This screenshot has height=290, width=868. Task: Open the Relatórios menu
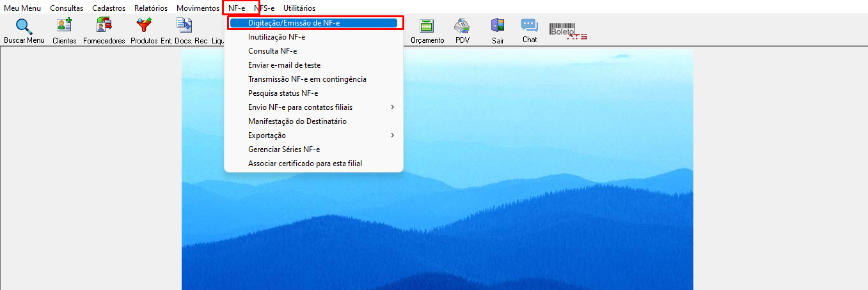[151, 8]
